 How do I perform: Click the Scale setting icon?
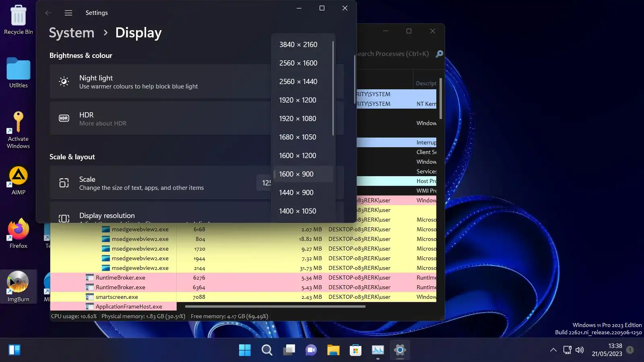pos(64,183)
